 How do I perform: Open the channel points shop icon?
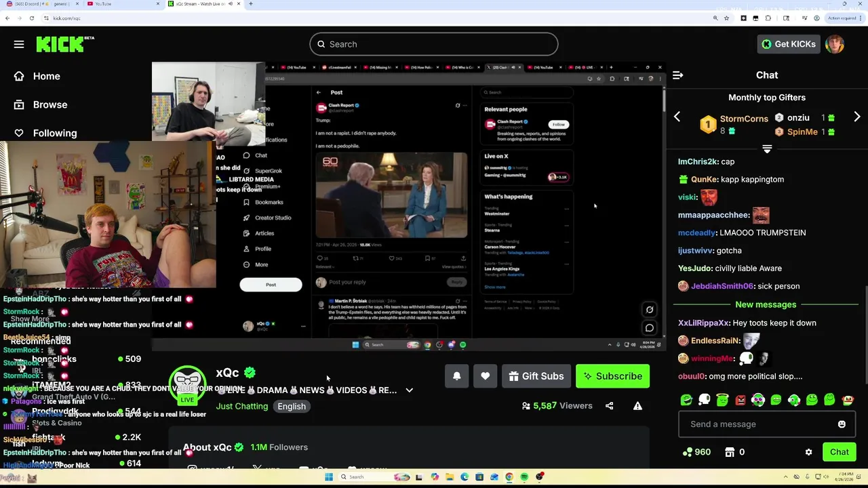pos(730,452)
